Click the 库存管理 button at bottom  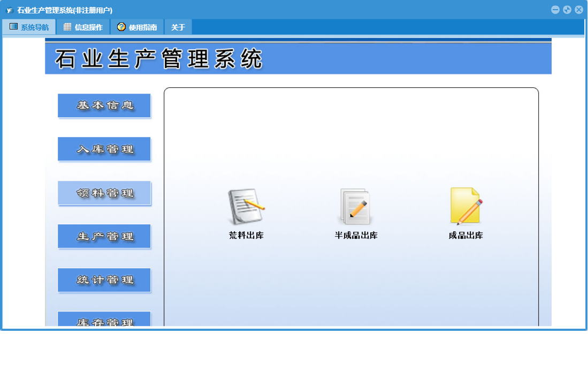coord(104,320)
